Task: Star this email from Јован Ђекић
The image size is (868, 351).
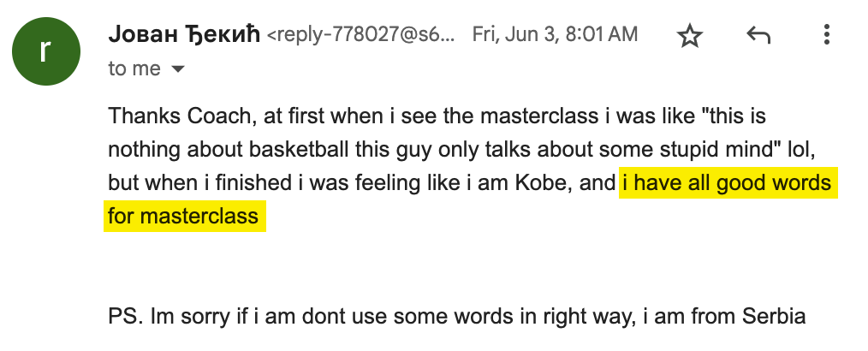Action: [x=689, y=35]
